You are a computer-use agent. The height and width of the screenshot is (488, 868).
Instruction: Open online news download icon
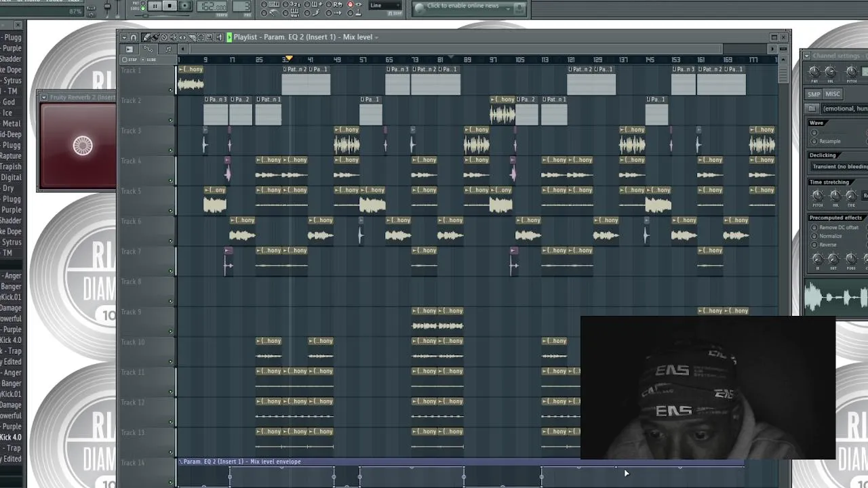520,8
